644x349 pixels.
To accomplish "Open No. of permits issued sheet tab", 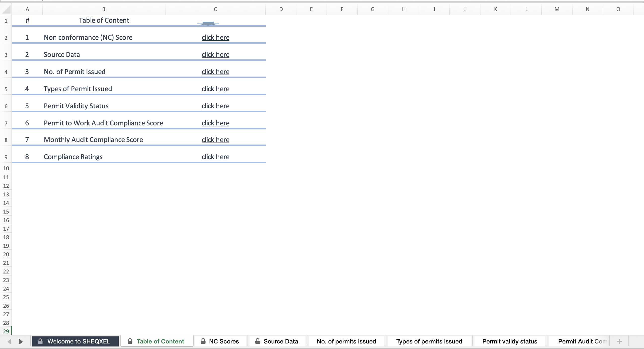I will [x=346, y=341].
